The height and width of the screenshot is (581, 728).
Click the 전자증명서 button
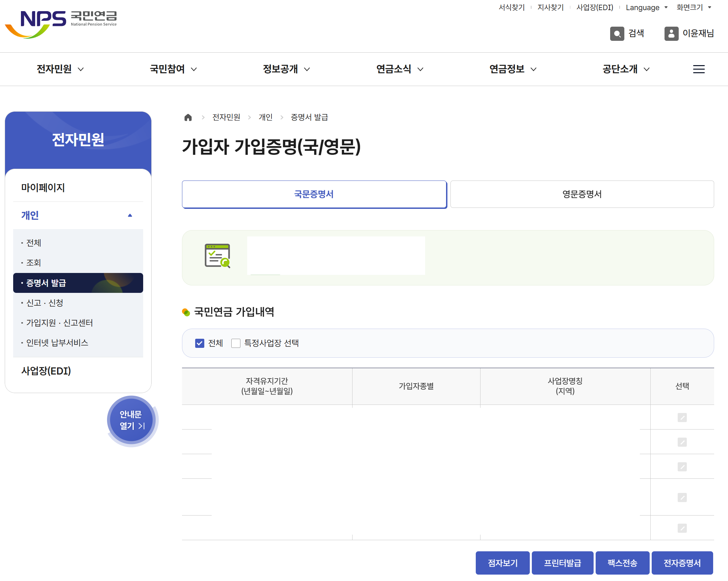tap(682, 563)
